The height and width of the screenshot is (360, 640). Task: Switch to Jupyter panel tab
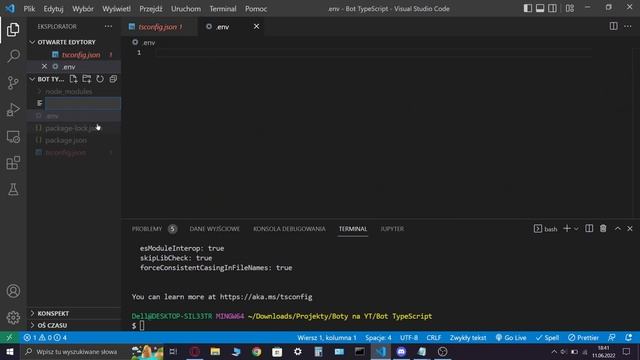[x=392, y=229]
